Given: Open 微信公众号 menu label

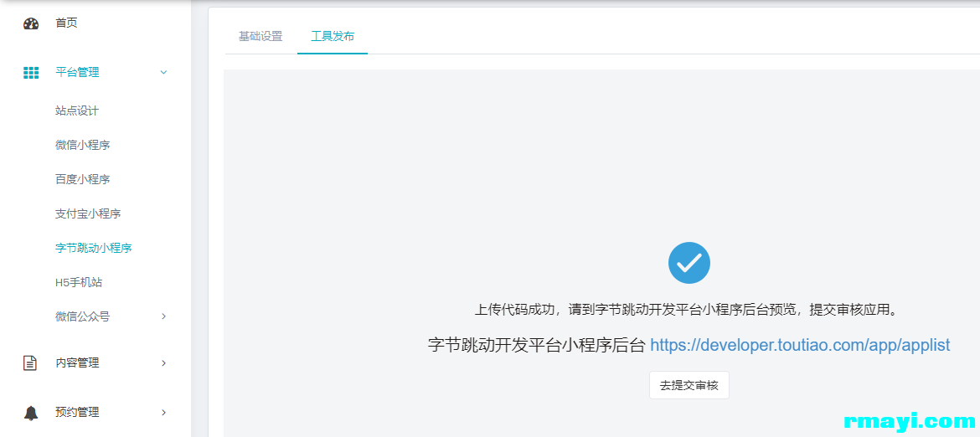Looking at the screenshot, I should [x=82, y=317].
